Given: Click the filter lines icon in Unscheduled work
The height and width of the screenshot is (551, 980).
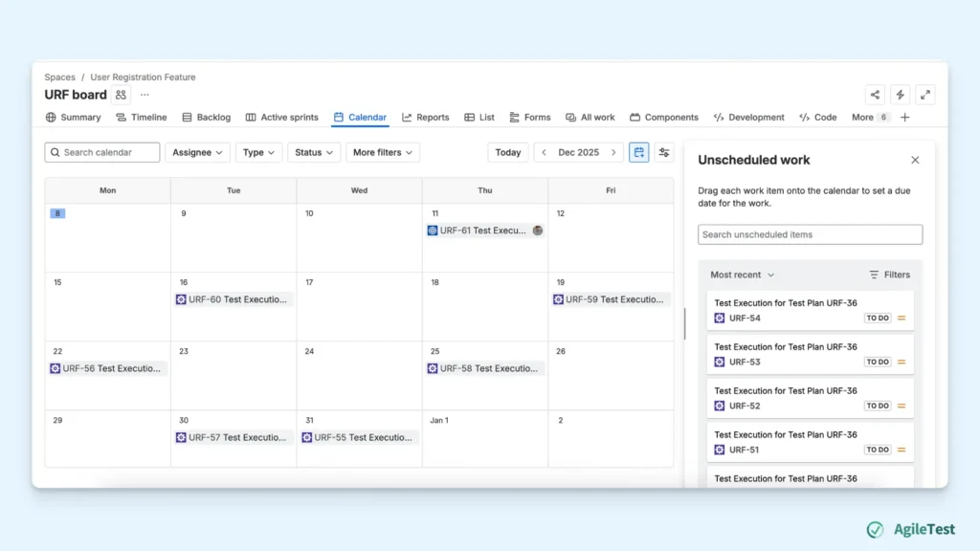Looking at the screenshot, I should (x=874, y=275).
